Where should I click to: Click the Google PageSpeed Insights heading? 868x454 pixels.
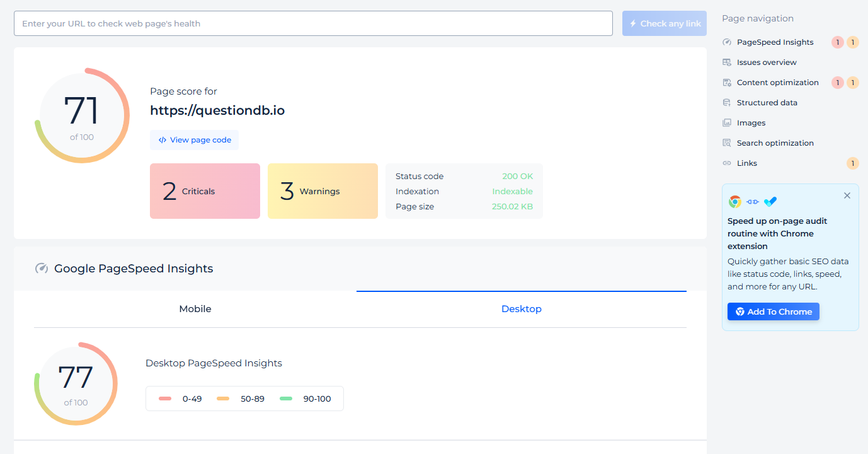pyautogui.click(x=134, y=269)
